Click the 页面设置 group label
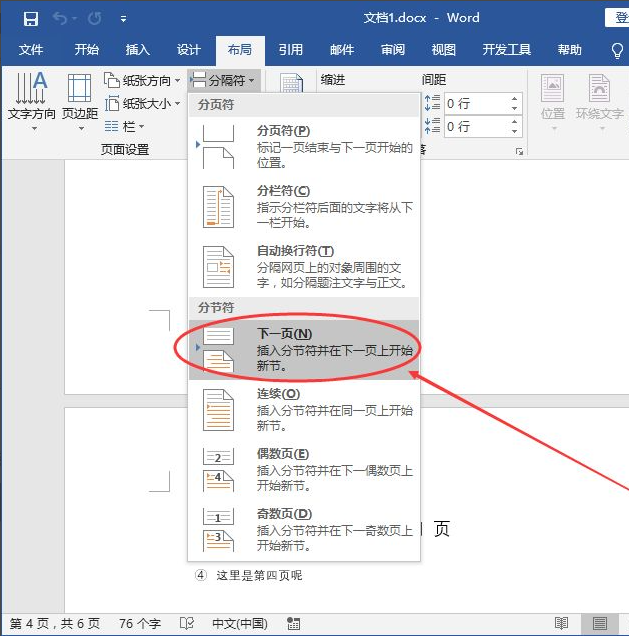The image size is (629, 636). 125,150
